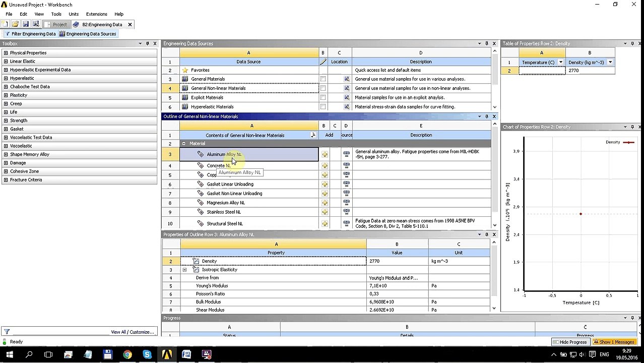Image resolution: width=644 pixels, height=363 pixels.
Task: Check edit box for Explicit Materials
Action: click(323, 97)
